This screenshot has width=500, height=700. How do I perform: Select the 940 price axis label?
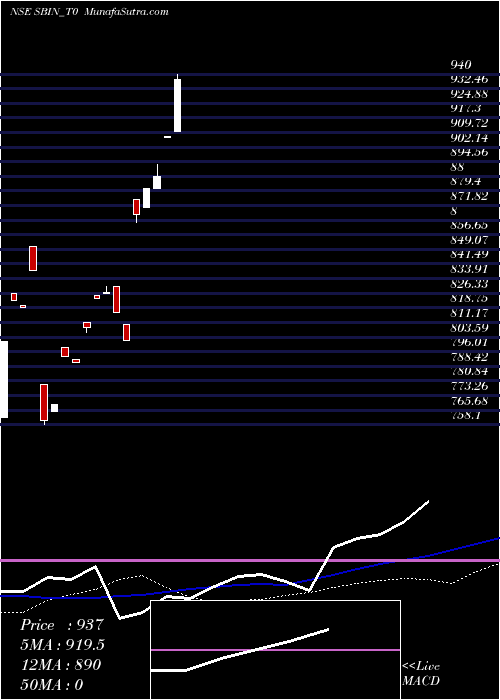pyautogui.click(x=462, y=65)
